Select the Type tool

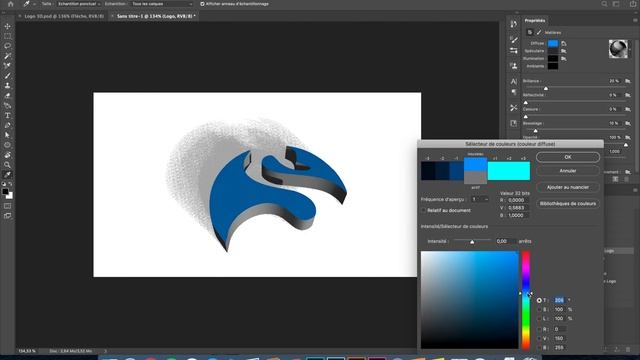point(7,116)
